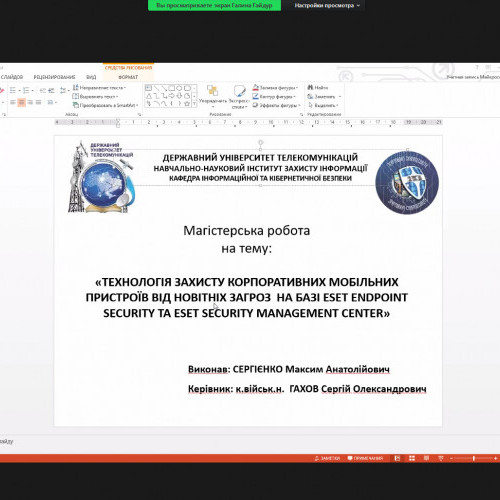Open the Контур фигуры outline menu
500x500 pixels.
click(x=274, y=96)
